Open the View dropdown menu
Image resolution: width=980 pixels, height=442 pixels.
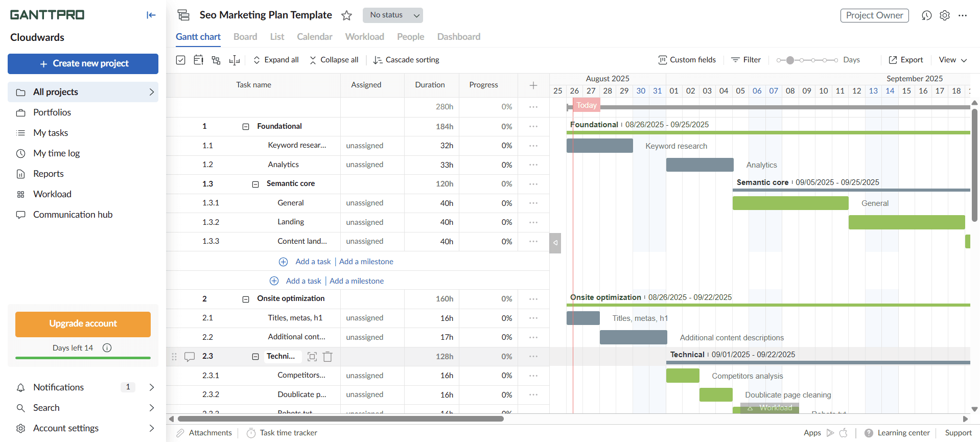pyautogui.click(x=953, y=60)
